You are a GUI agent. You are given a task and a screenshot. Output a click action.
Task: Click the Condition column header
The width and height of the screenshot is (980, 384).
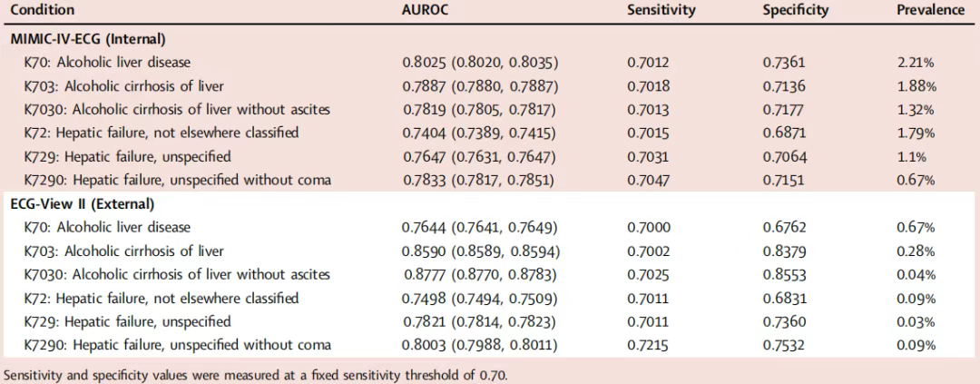click(x=42, y=11)
